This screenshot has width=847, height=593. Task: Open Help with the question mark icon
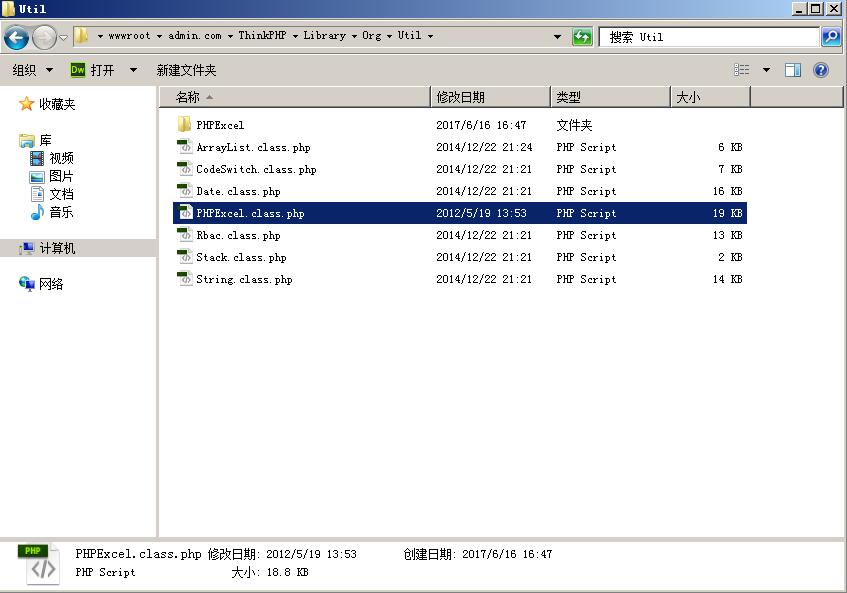tap(821, 70)
